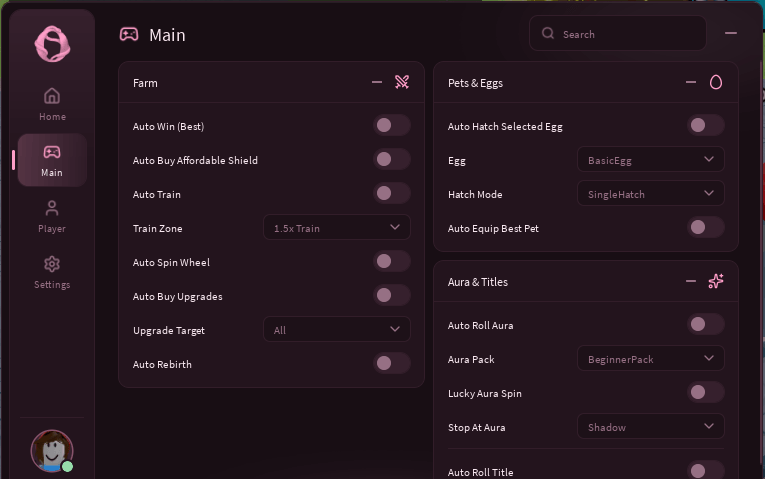Toggle Auto Buy Affordable Shield
This screenshot has height=479, width=765.
tap(392, 160)
